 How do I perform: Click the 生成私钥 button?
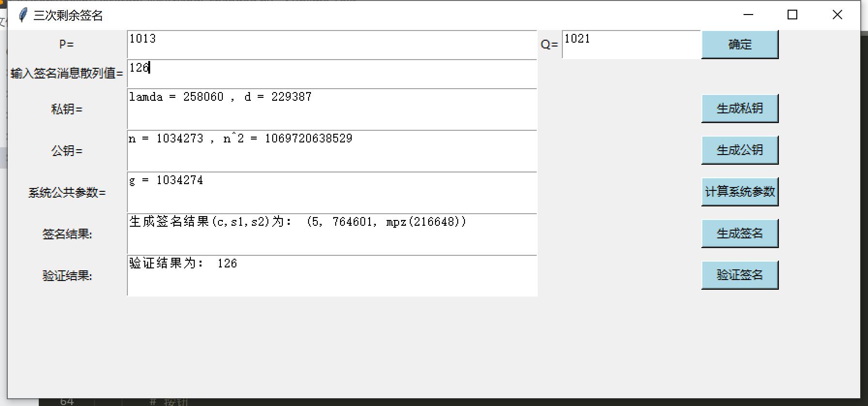click(x=740, y=109)
